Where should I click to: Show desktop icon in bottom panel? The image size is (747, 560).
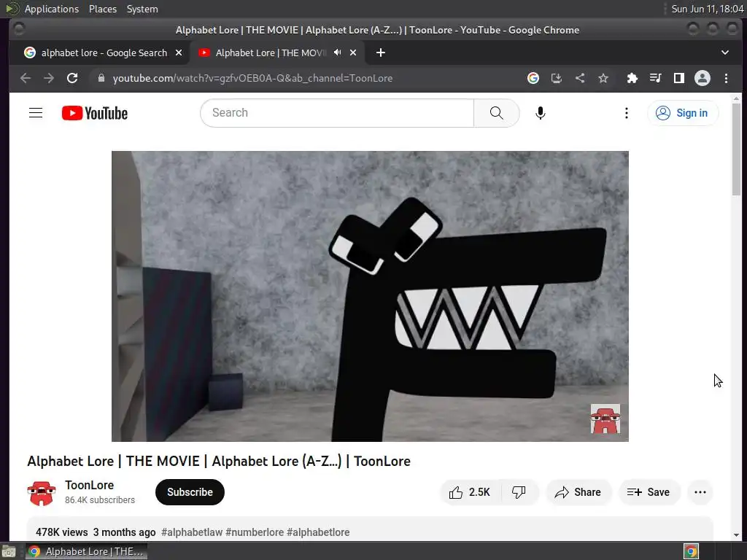tap(9, 551)
